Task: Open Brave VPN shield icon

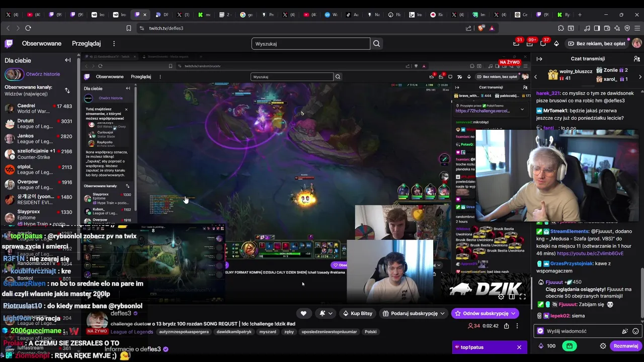Action: pyautogui.click(x=627, y=28)
